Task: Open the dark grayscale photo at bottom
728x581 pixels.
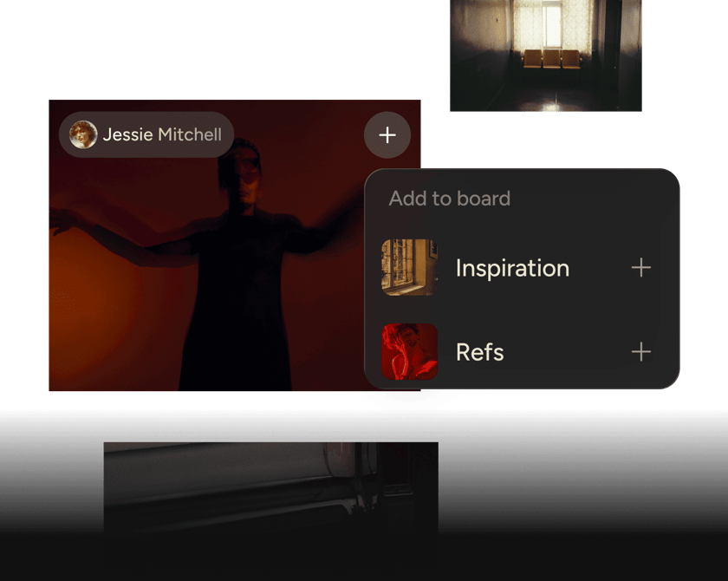Action: tap(270, 487)
